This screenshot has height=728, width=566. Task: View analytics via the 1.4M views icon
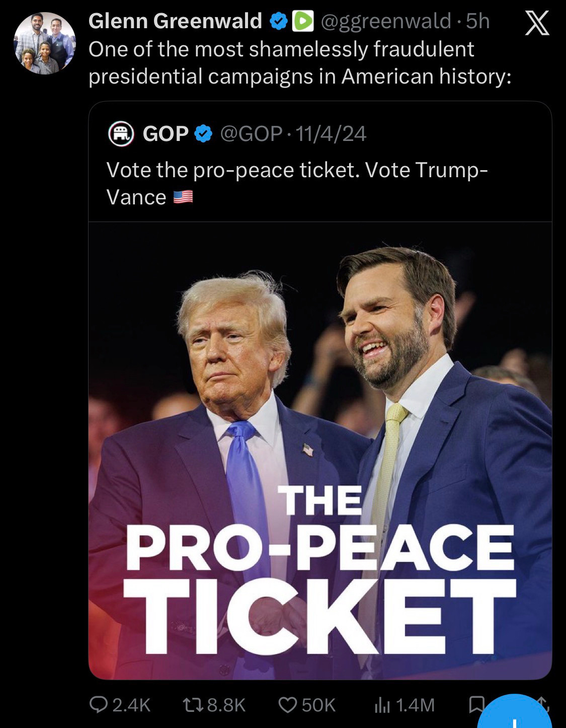click(381, 705)
